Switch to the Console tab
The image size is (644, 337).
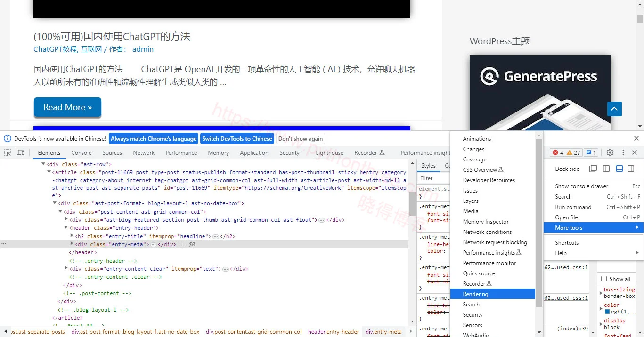coord(82,153)
